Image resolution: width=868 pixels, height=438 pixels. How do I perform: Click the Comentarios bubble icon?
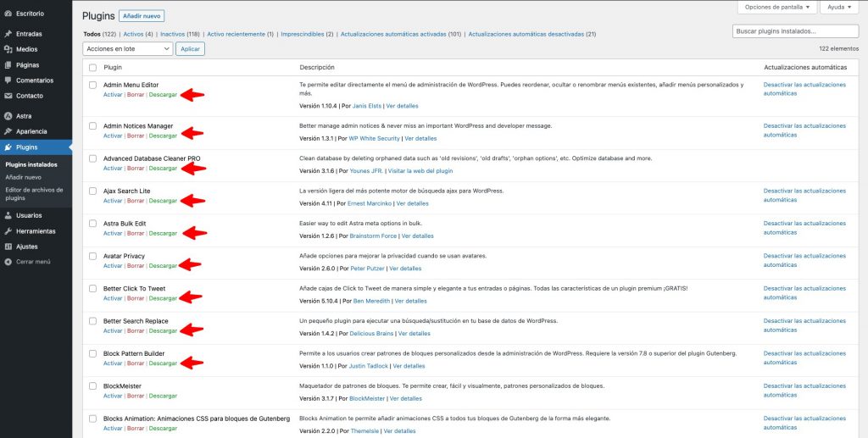pos(8,80)
